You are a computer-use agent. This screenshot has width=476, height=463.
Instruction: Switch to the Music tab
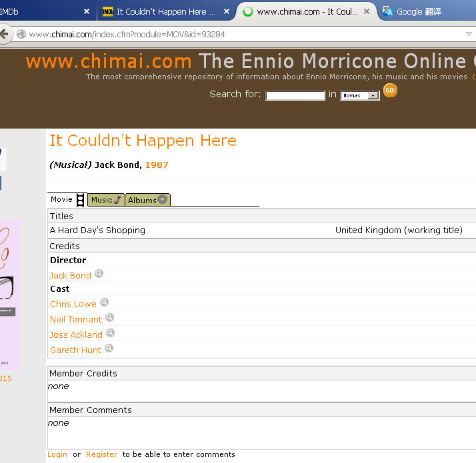click(106, 200)
